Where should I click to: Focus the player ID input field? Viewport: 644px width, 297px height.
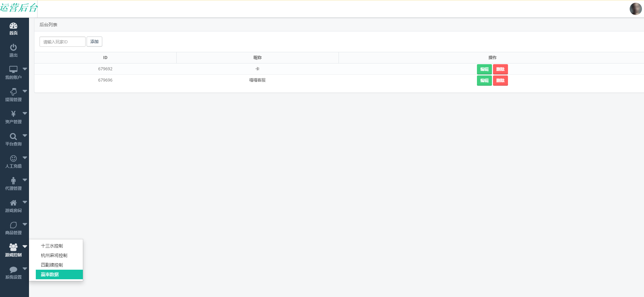click(x=62, y=42)
